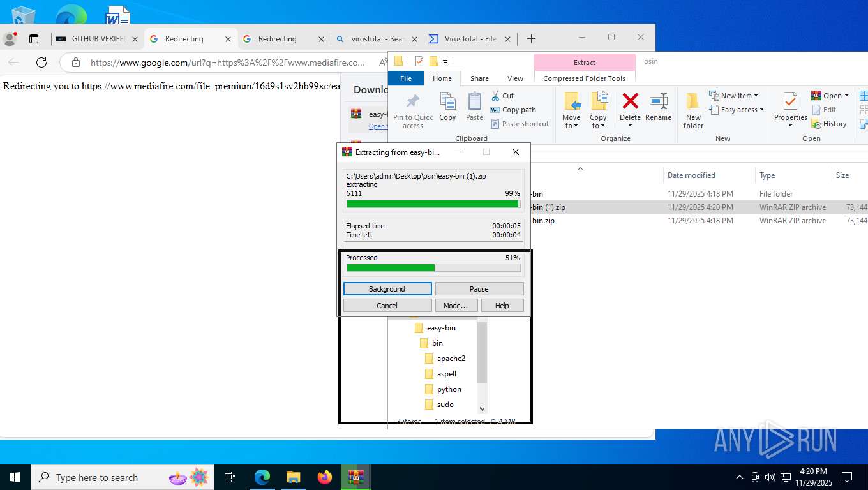Open History in the Open group

(x=829, y=124)
